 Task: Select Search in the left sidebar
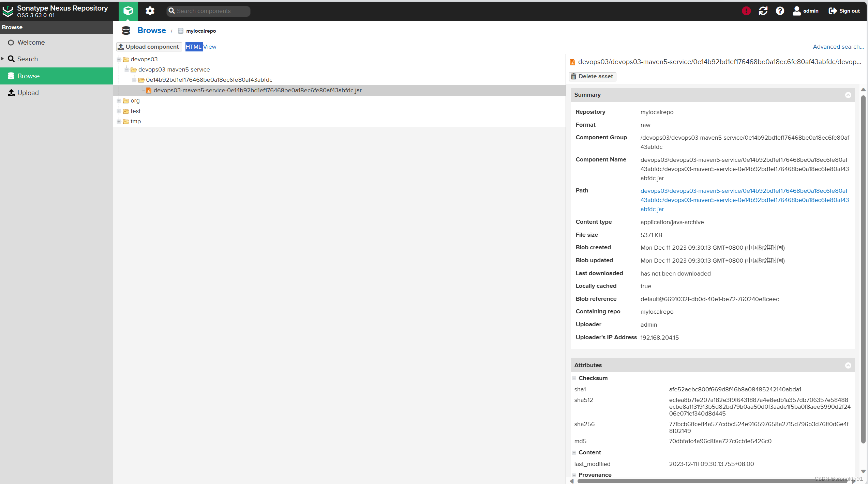27,59
